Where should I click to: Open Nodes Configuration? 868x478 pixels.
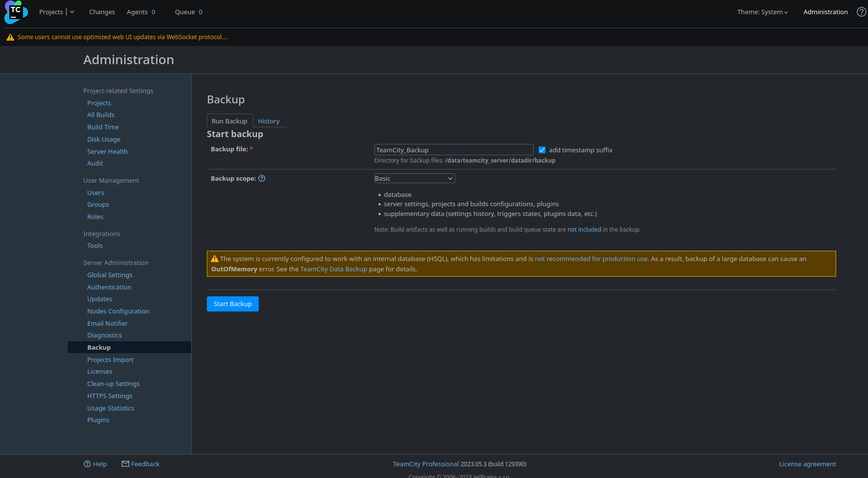point(118,311)
